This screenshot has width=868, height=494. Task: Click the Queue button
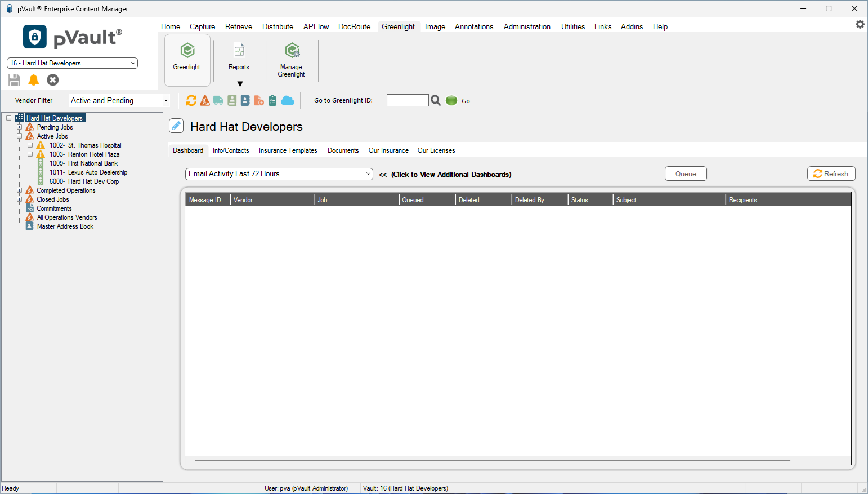[686, 173]
